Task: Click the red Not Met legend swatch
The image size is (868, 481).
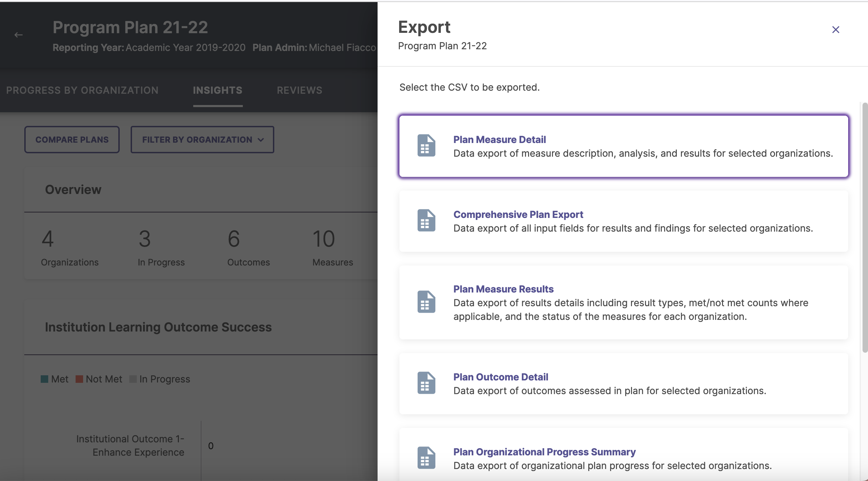Action: click(x=79, y=379)
